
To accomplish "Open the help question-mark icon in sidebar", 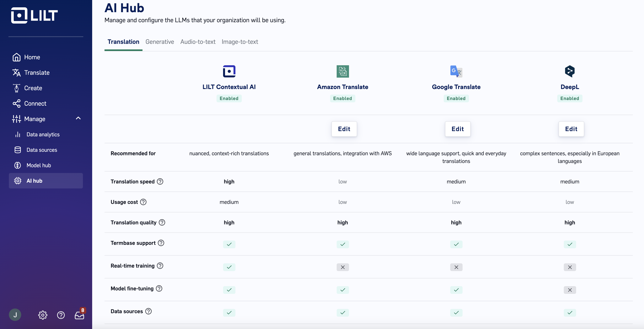I will click(x=61, y=315).
